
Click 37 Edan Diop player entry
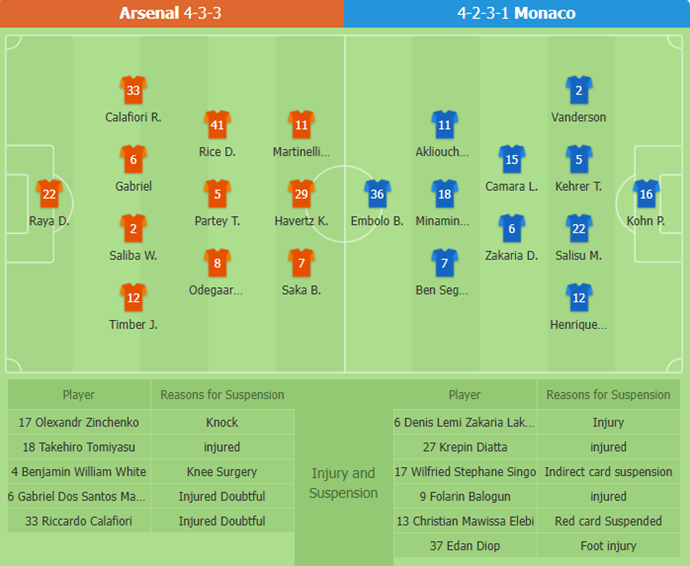coord(465,545)
